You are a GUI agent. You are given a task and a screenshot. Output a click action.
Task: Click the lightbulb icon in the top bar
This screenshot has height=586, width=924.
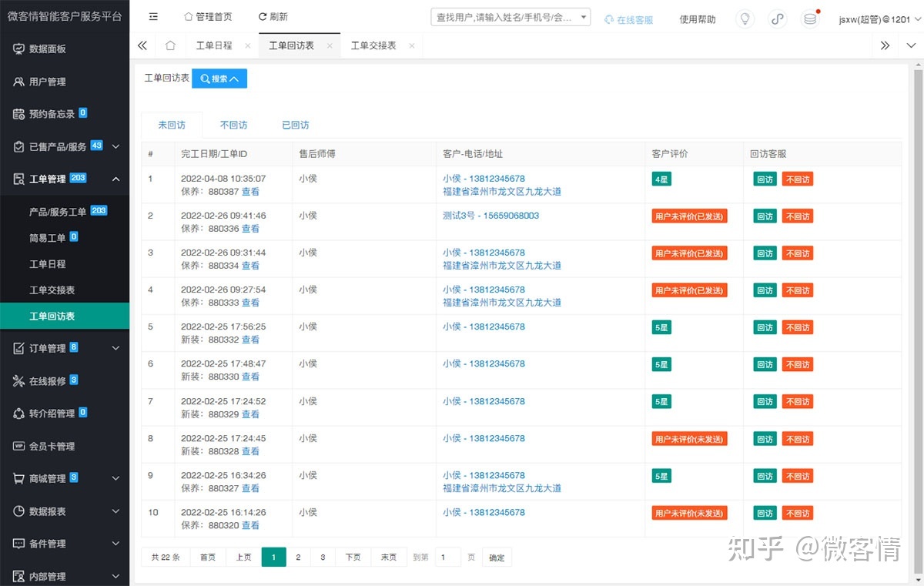745,18
